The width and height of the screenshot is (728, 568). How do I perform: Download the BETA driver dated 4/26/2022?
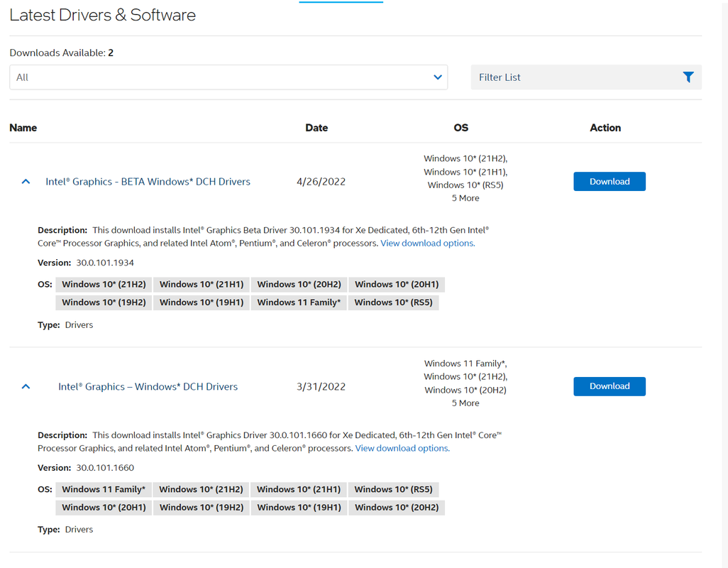point(609,182)
